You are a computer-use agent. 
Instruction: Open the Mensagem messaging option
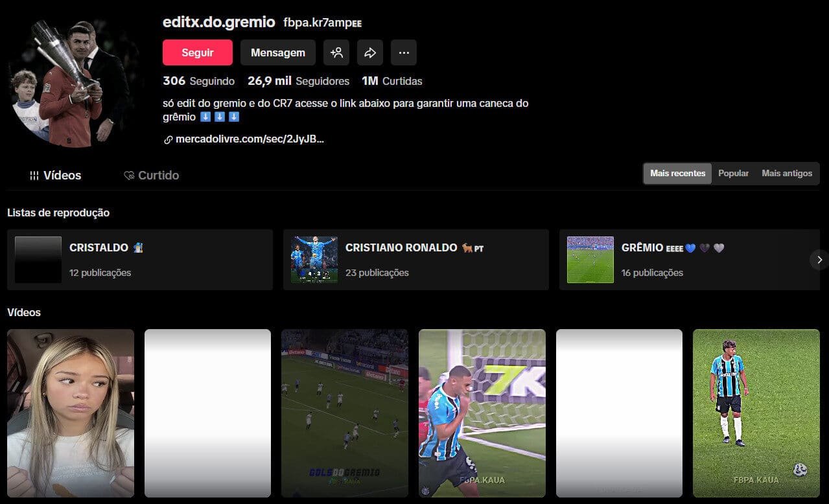(277, 52)
